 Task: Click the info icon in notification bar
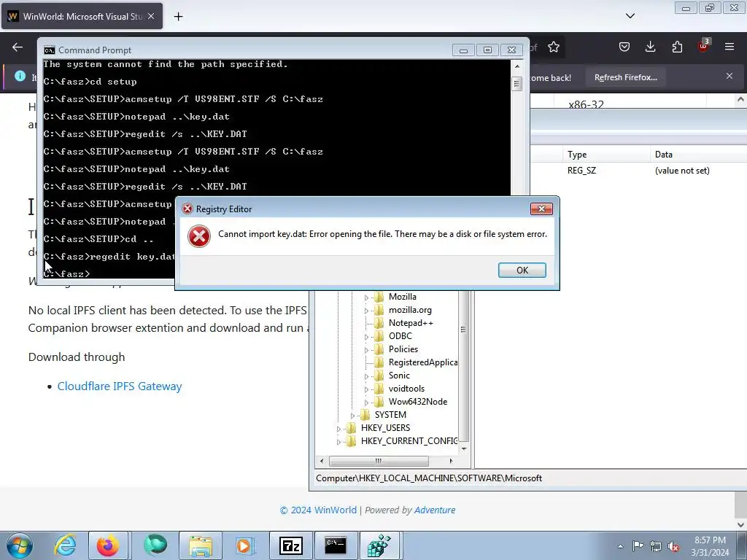pos(20,76)
